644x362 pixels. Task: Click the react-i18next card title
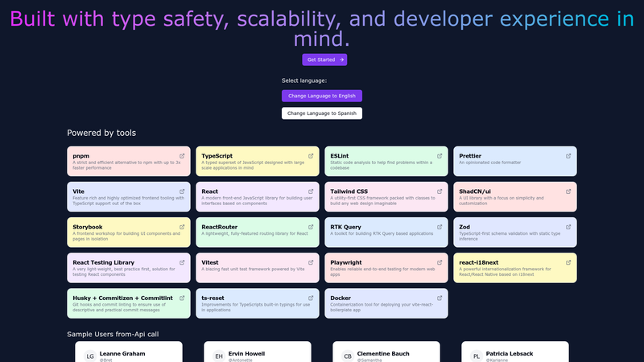(479, 262)
